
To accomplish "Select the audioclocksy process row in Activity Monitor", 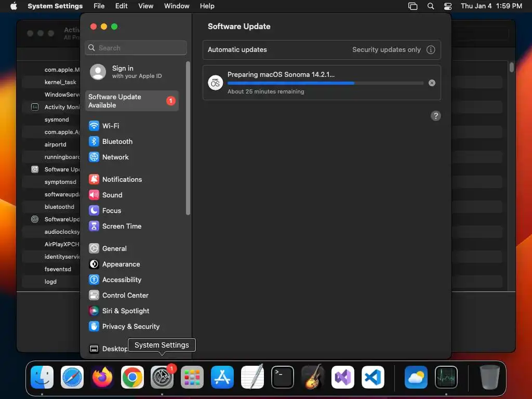I will coord(51,232).
